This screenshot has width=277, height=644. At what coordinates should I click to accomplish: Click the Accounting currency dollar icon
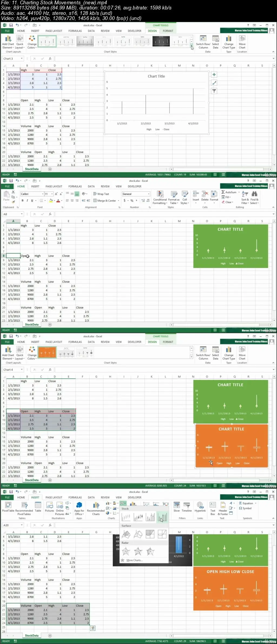coord(124,201)
